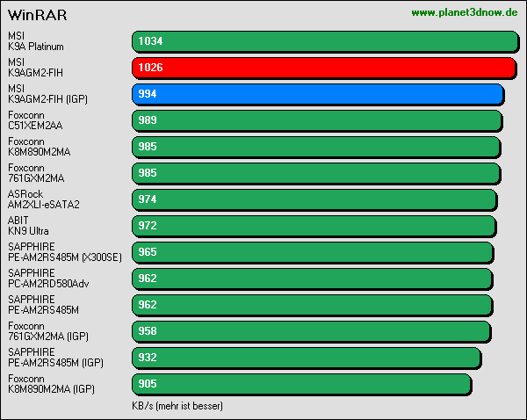The image size is (527, 420).
Task: Click the bar value 932
Action: (x=148, y=358)
